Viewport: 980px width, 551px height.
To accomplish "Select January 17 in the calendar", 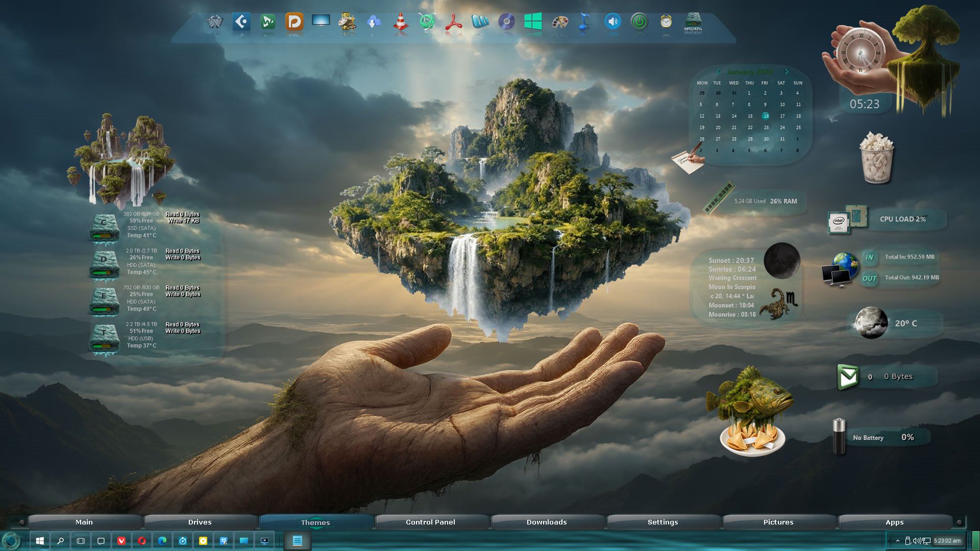I will [x=782, y=116].
